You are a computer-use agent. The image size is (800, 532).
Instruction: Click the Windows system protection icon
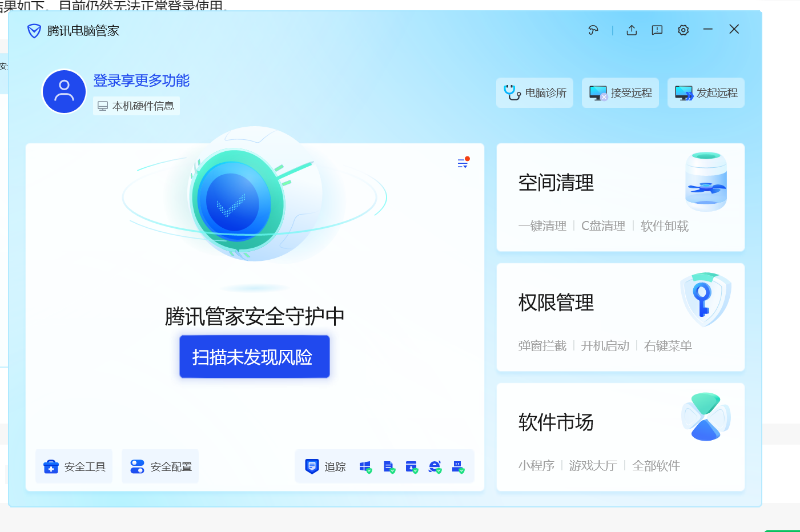[x=365, y=467]
